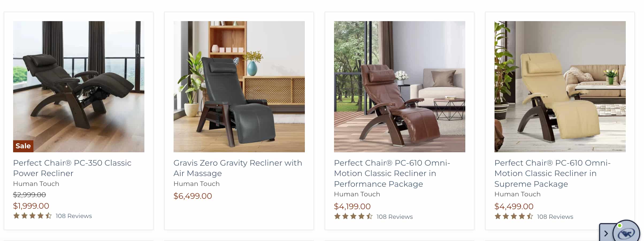Click 108 Reviews under PC-350 recliner

click(74, 216)
